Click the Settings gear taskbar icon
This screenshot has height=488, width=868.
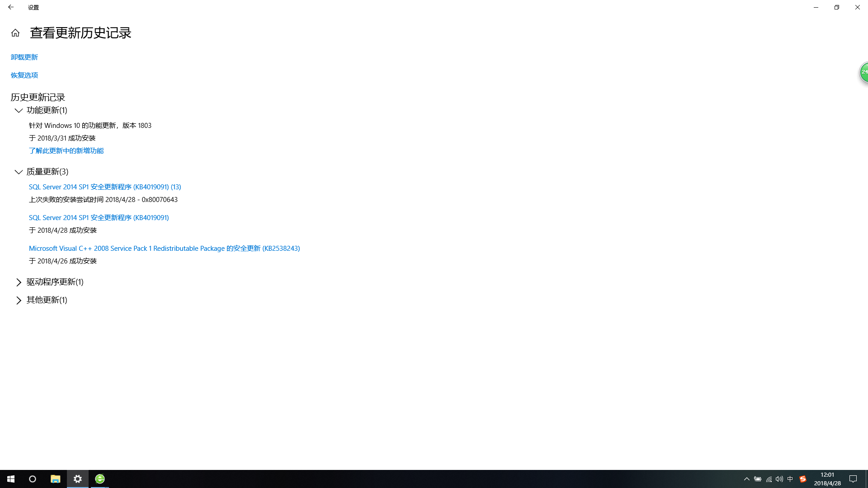pos(78,479)
